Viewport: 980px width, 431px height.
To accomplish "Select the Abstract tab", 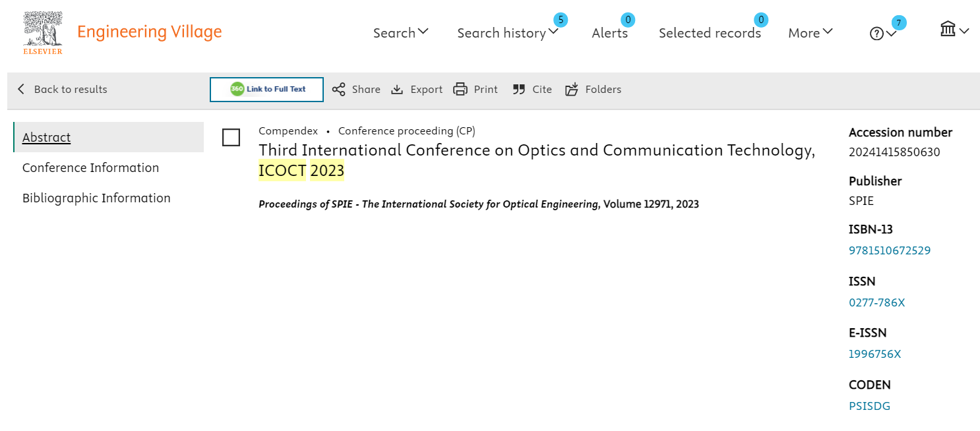I will click(x=109, y=137).
